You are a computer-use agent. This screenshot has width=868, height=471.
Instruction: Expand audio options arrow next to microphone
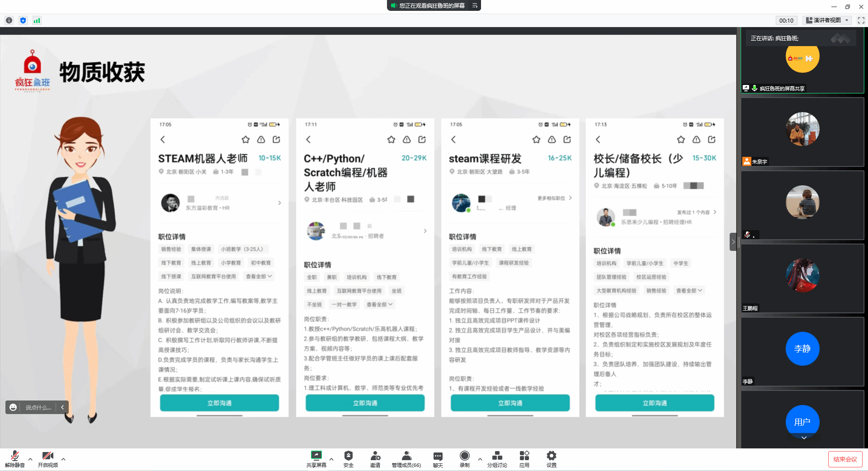coord(30,459)
